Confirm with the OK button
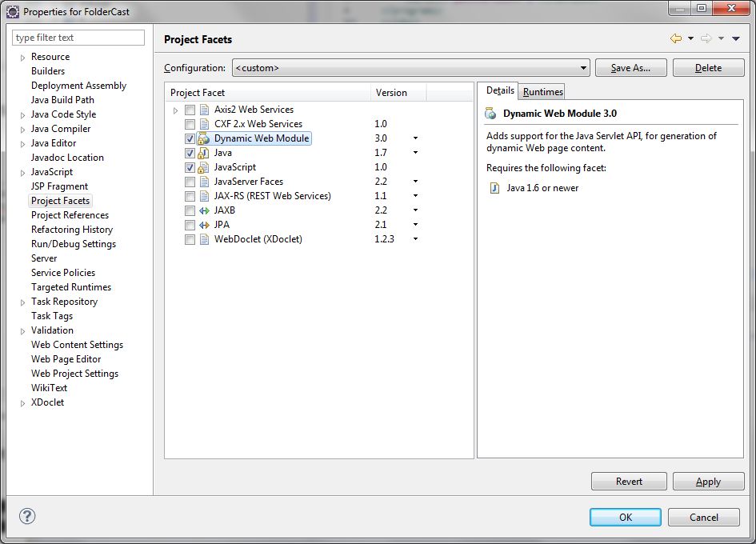 point(626,517)
